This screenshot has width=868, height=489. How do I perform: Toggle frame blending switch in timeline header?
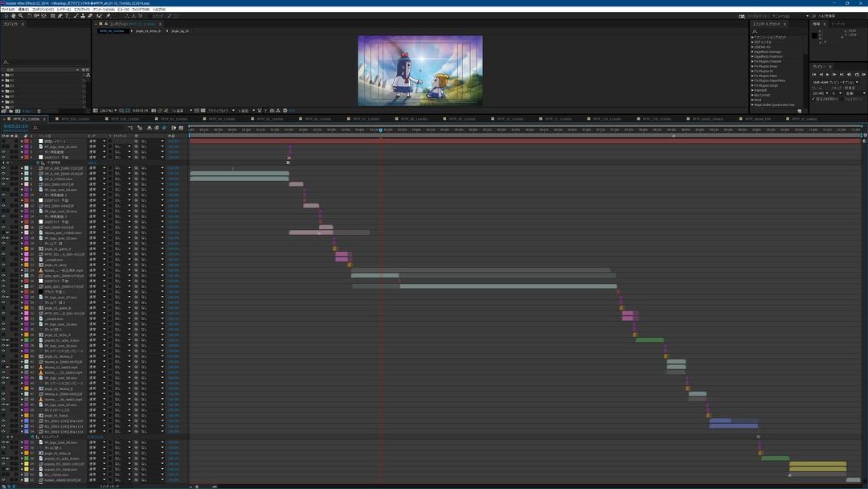click(x=157, y=128)
